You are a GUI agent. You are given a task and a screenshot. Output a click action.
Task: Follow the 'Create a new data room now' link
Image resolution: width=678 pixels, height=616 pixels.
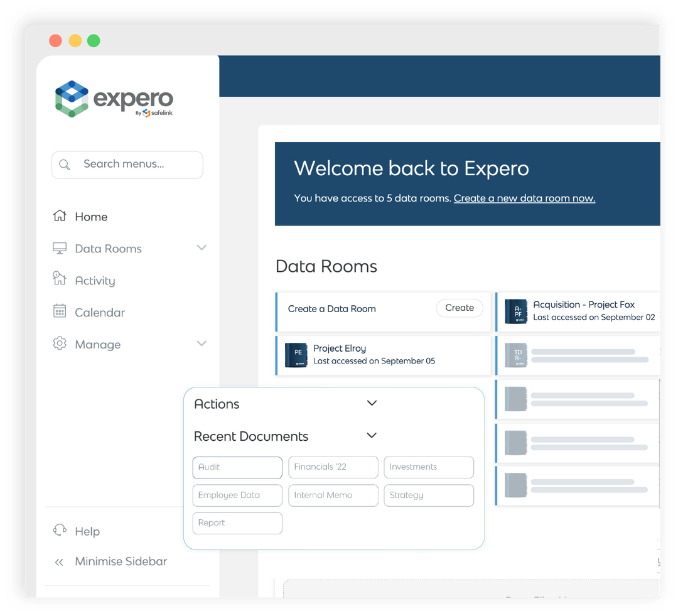(x=524, y=198)
